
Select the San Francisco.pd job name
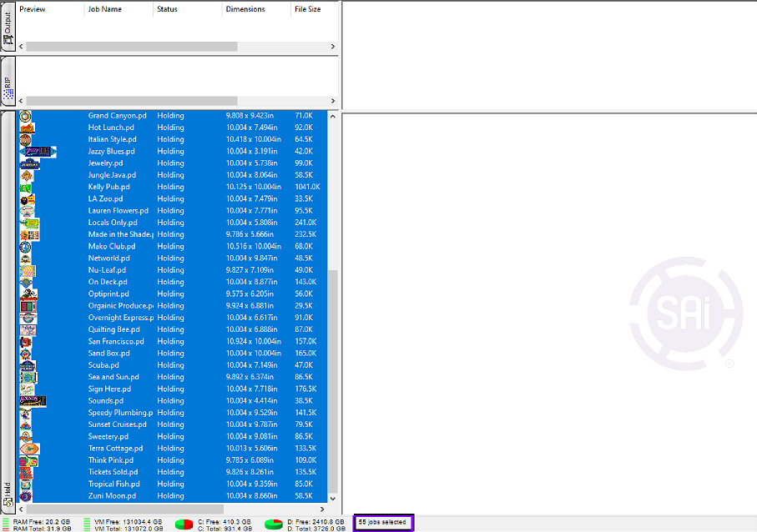pyautogui.click(x=116, y=342)
